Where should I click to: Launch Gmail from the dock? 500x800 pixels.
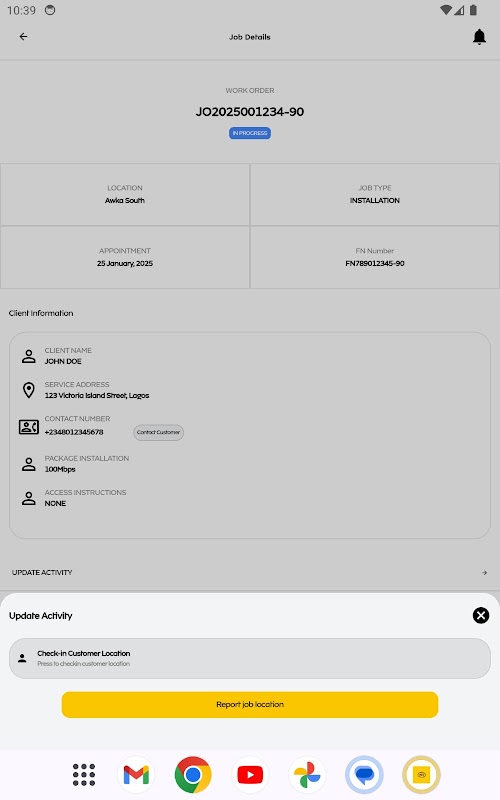tap(136, 774)
